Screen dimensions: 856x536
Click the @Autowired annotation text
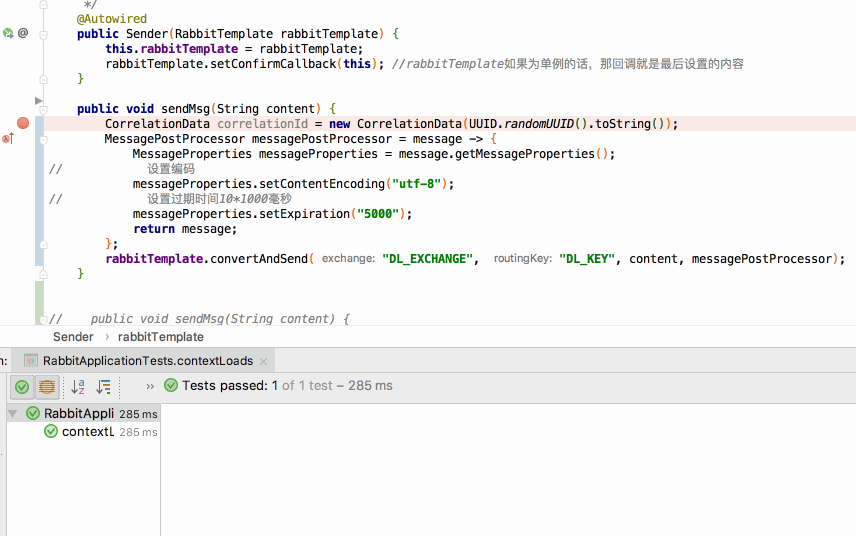(111, 19)
